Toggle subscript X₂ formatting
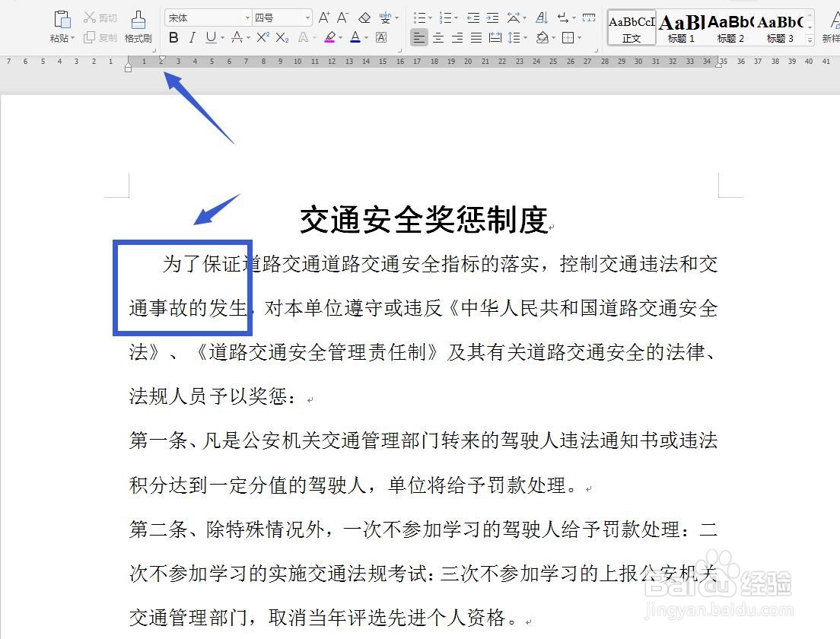840x639 pixels. (x=282, y=37)
